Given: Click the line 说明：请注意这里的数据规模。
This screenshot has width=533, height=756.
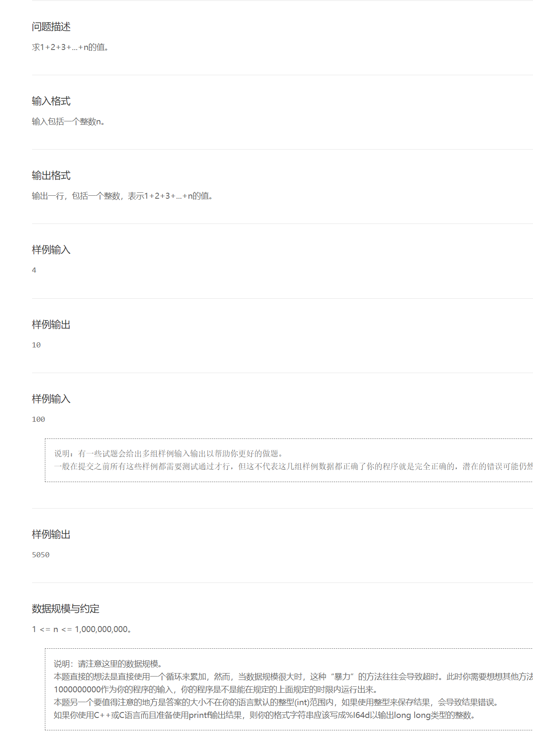Looking at the screenshot, I should tap(109, 664).
